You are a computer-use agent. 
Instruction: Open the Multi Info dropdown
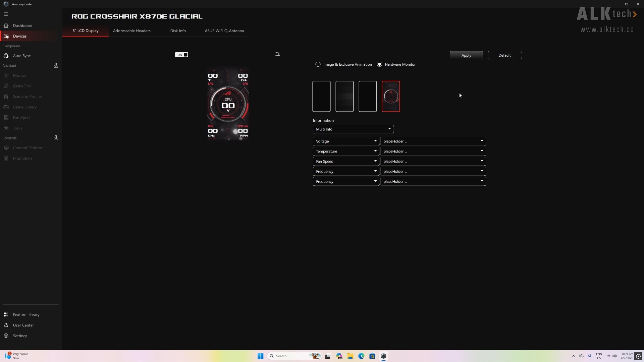click(x=353, y=129)
